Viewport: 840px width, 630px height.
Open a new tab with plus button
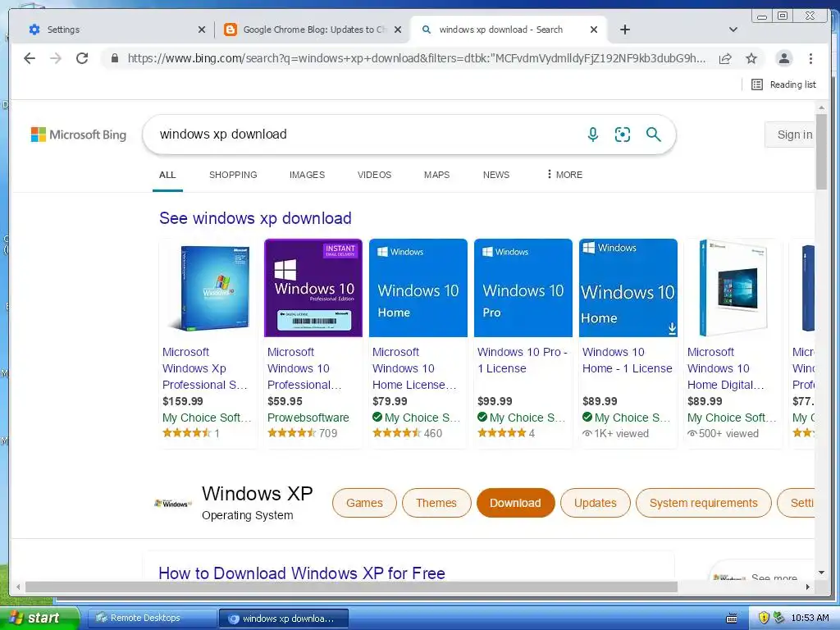coord(624,30)
